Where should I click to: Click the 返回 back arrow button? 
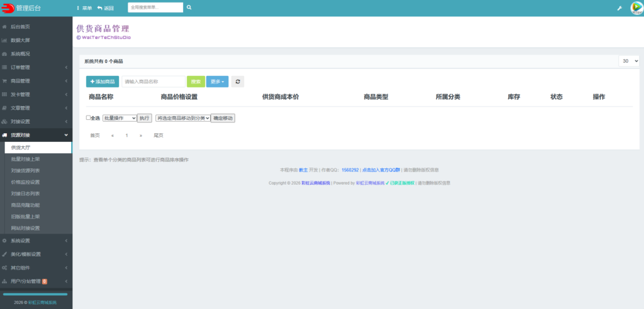point(106,8)
